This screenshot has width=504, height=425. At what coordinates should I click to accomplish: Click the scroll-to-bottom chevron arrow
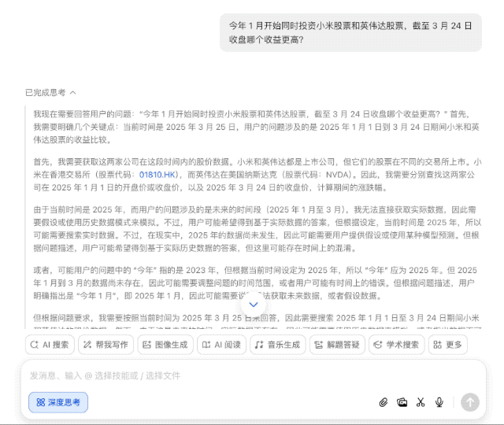(253, 304)
